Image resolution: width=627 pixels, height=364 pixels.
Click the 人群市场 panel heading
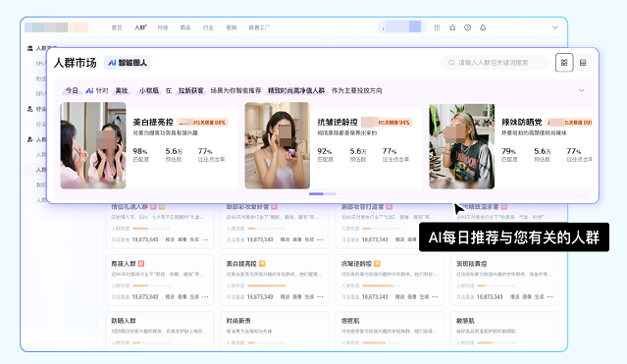[x=76, y=63]
